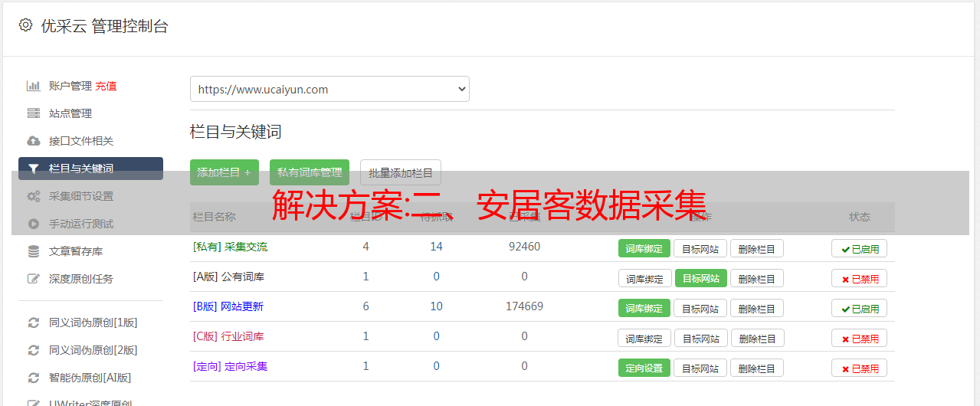Click the refresh icon for 同义词伪原创[2版]
Screen dimensions: 980x406
point(33,350)
